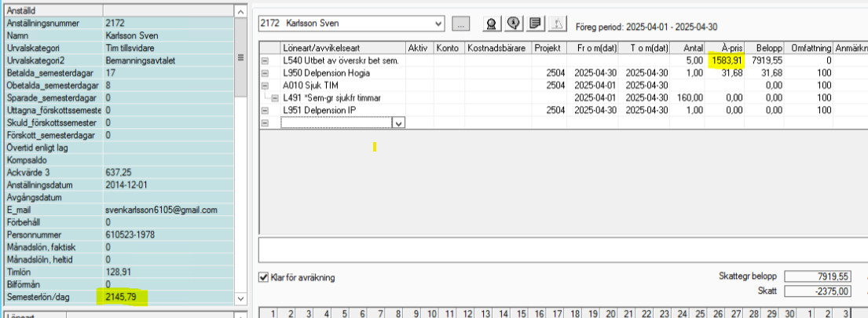Screen dimensions: 868x318
Task: Open the notes document icon
Action: point(535,24)
